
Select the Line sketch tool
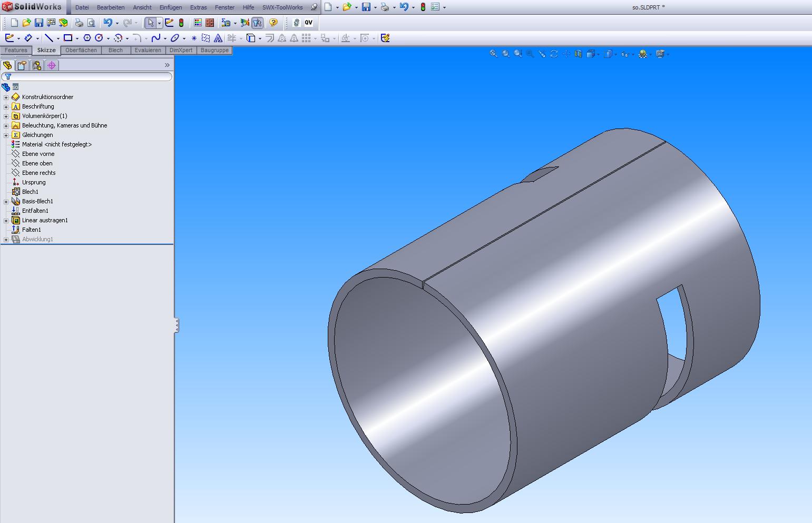49,38
